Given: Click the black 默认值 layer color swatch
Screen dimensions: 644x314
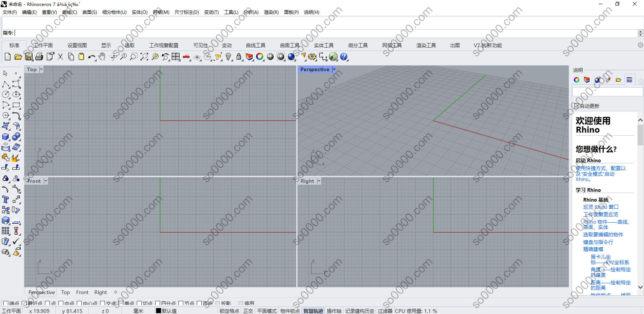Looking at the screenshot, I should [159, 311].
